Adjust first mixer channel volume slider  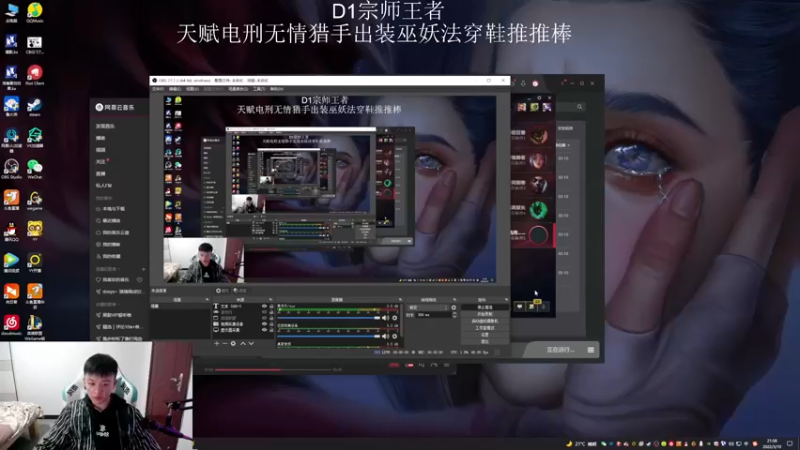click(329, 318)
